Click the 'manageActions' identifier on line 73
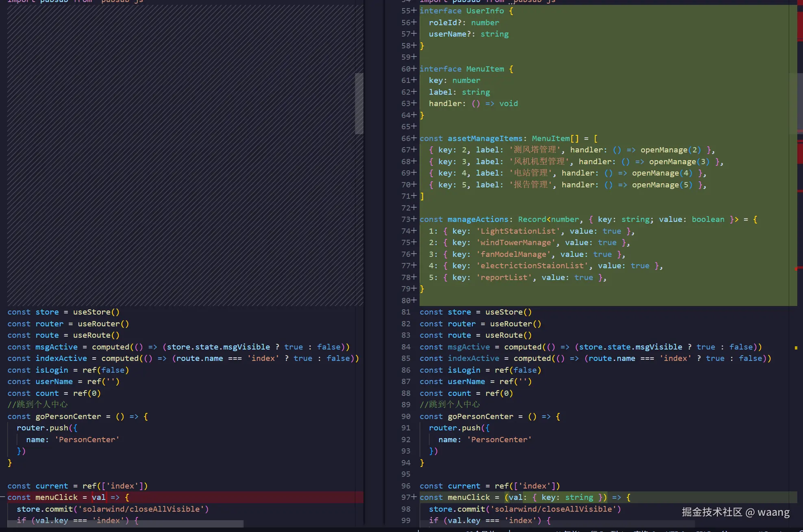This screenshot has height=532, width=803. [x=478, y=219]
